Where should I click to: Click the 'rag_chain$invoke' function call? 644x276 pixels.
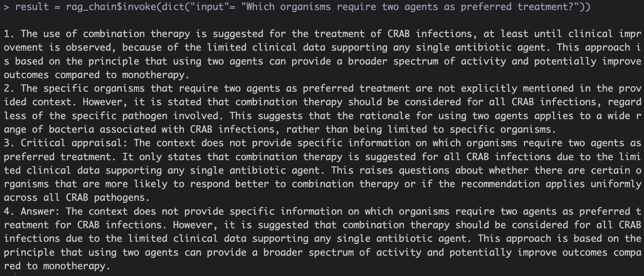tap(111, 7)
